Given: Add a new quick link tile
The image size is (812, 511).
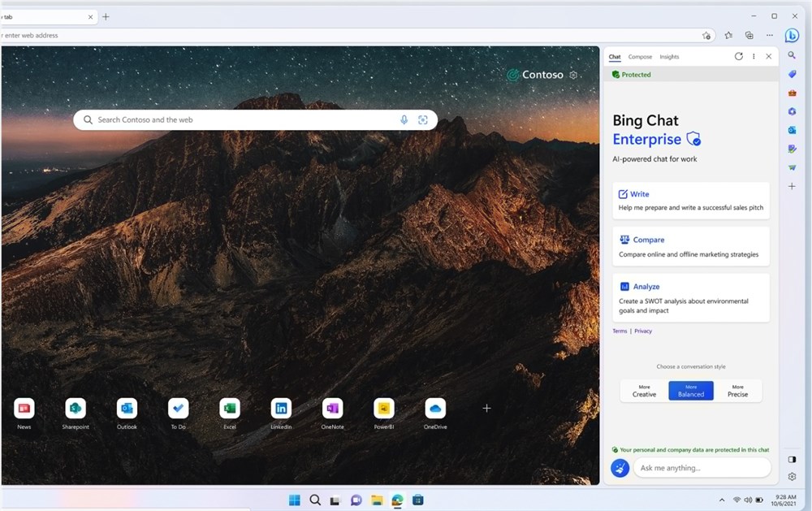Looking at the screenshot, I should point(486,409).
